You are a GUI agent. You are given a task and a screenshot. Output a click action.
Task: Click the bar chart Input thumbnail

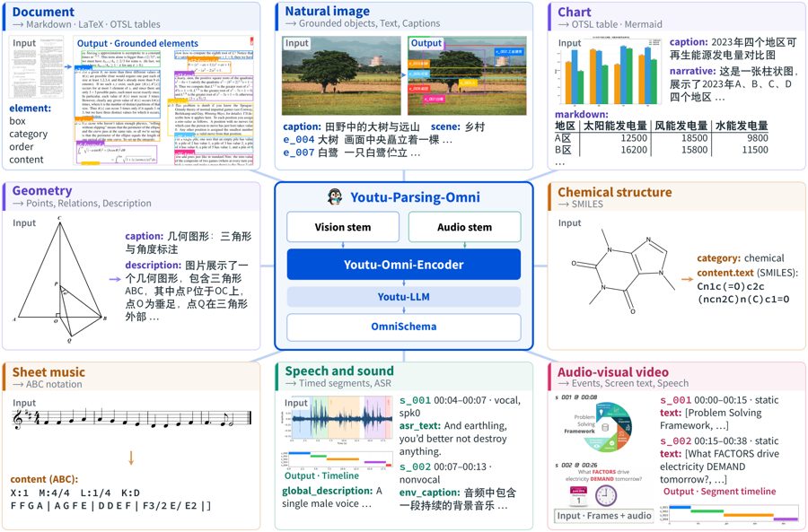(x=608, y=72)
